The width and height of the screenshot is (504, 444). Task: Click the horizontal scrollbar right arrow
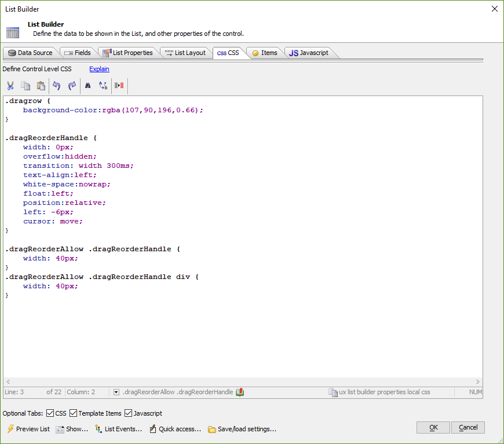click(x=478, y=381)
